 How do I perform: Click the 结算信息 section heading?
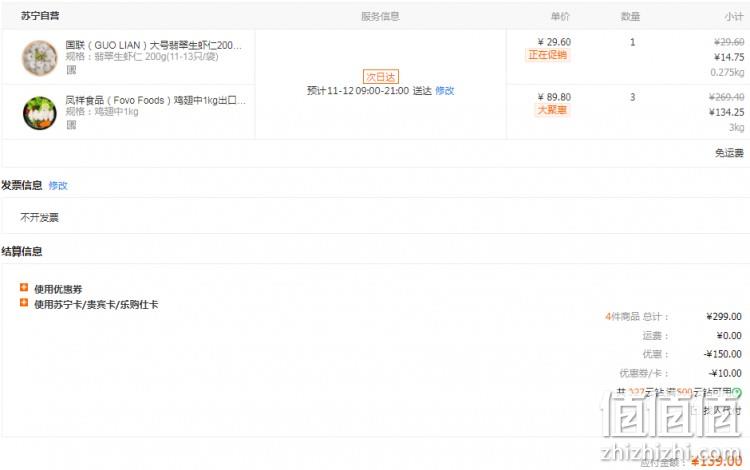click(22, 251)
